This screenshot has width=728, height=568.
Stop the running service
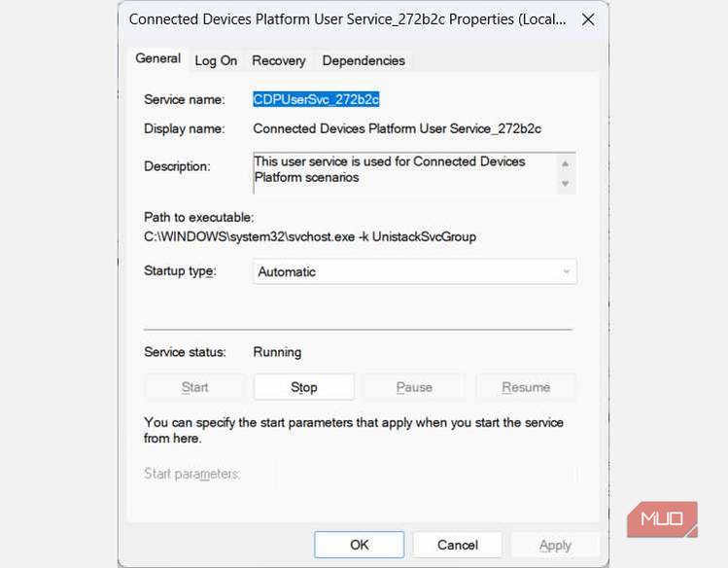303,387
